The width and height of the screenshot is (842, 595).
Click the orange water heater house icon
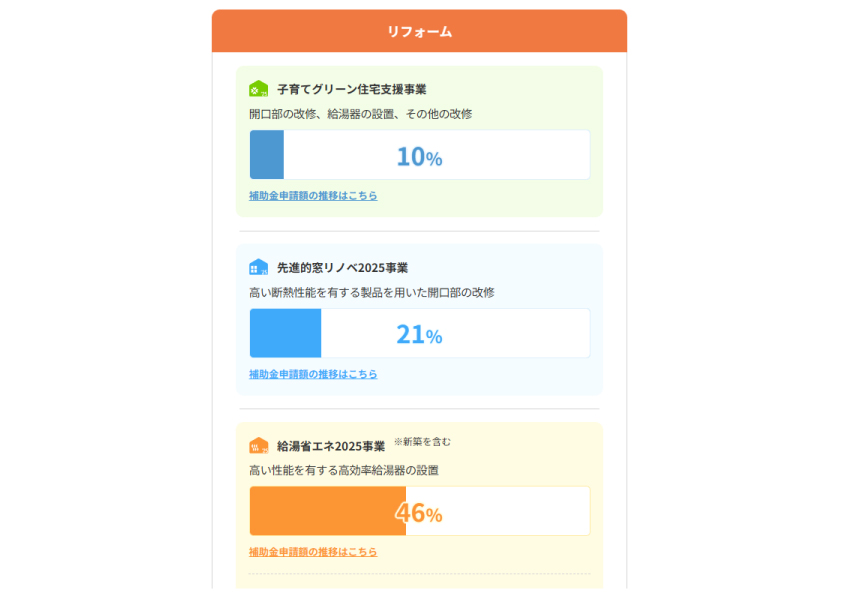[258, 446]
